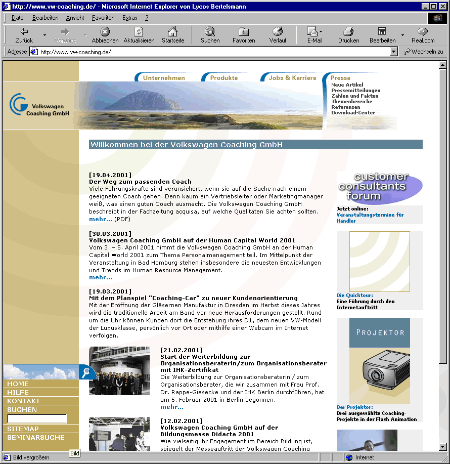The width and height of the screenshot is (450, 464).
Task: Refresh page with the Aktualisieren icon
Action: pyautogui.click(x=139, y=32)
